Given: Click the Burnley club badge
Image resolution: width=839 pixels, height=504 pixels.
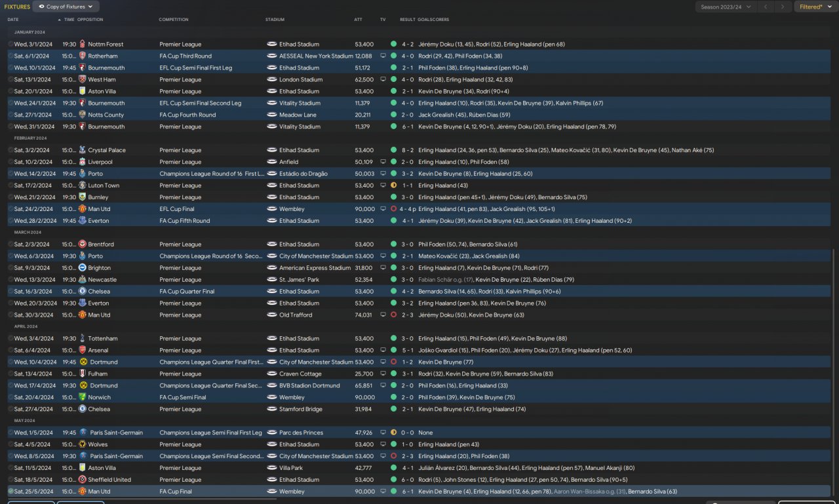Looking at the screenshot, I should [83, 197].
